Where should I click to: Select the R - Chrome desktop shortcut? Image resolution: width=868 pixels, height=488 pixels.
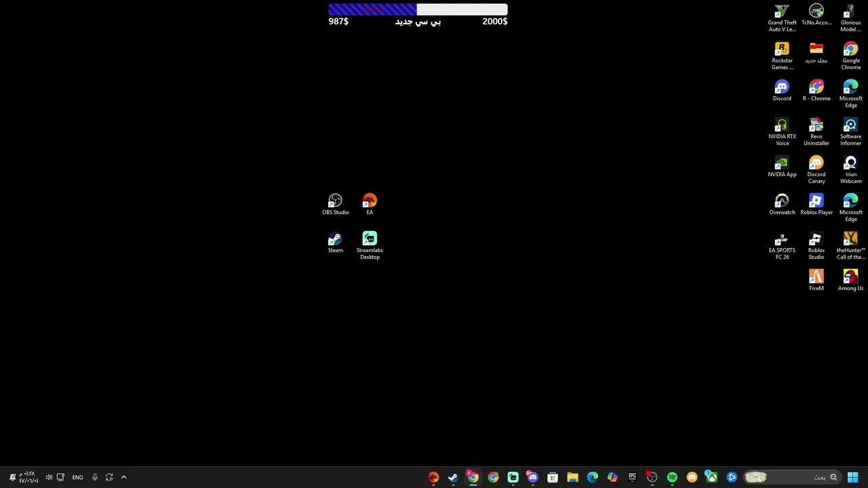click(816, 91)
